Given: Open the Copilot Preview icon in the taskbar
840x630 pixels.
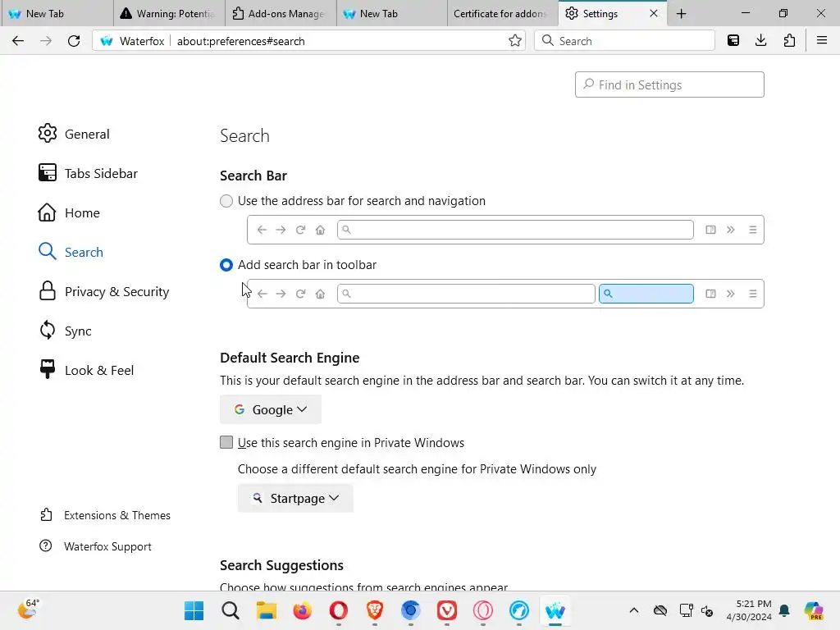Looking at the screenshot, I should pos(814,610).
